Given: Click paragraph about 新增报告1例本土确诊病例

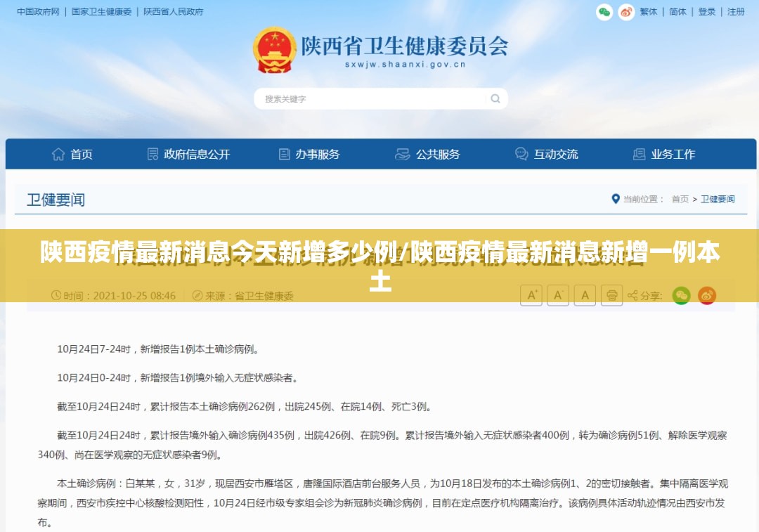Looking at the screenshot, I should 158,349.
